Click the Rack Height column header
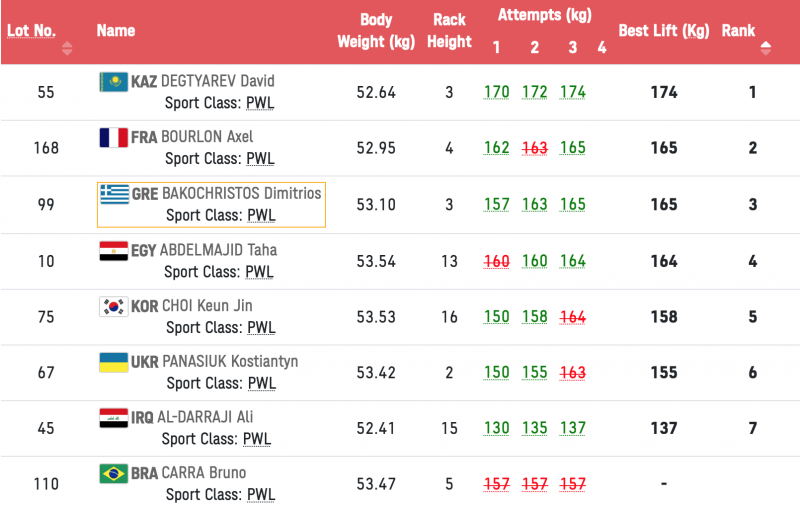800x511 pixels. pyautogui.click(x=449, y=31)
